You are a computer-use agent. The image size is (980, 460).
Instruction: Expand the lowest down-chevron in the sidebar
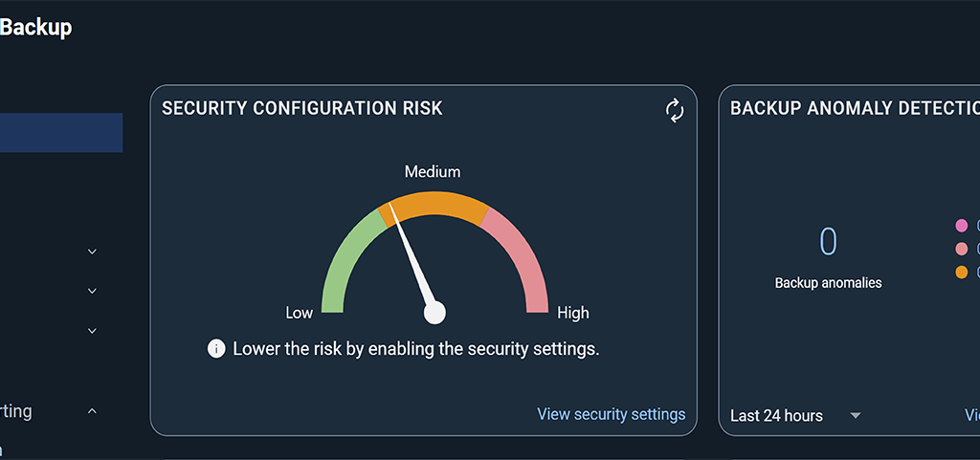point(92,331)
